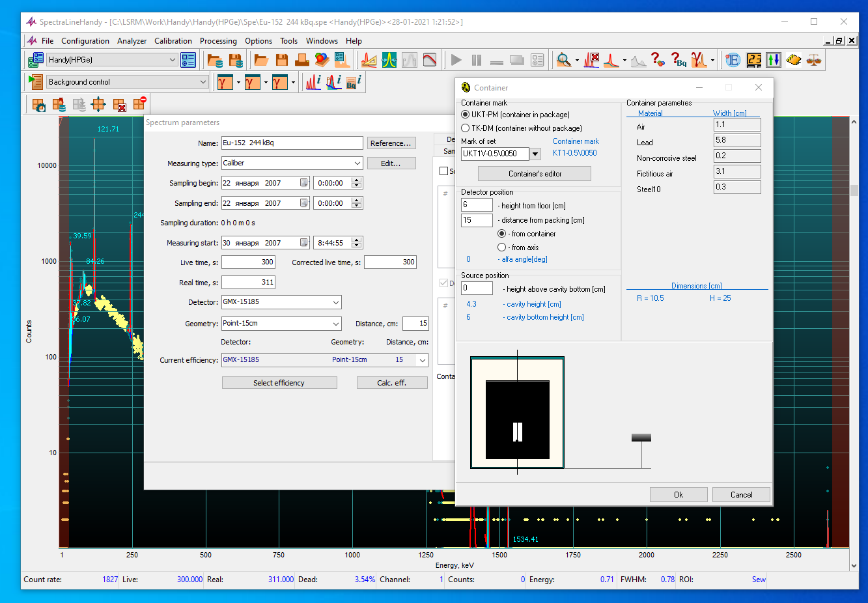Image resolution: width=868 pixels, height=603 pixels.
Task: Click the magnifying glass search icon
Action: [563, 60]
